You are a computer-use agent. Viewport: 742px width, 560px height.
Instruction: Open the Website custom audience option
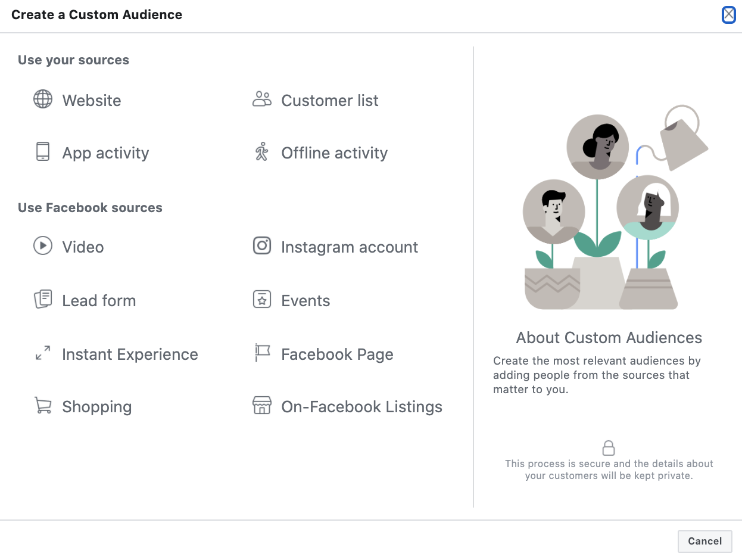[x=91, y=99]
